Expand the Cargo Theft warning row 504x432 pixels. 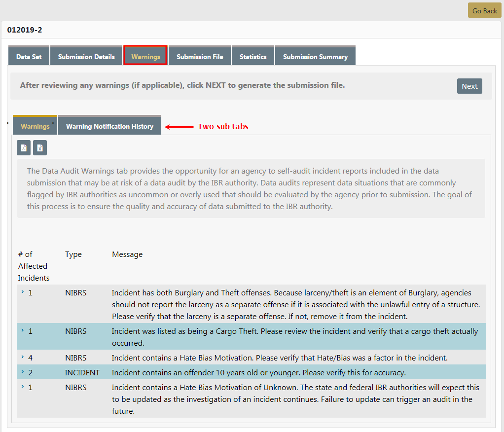pos(23,330)
